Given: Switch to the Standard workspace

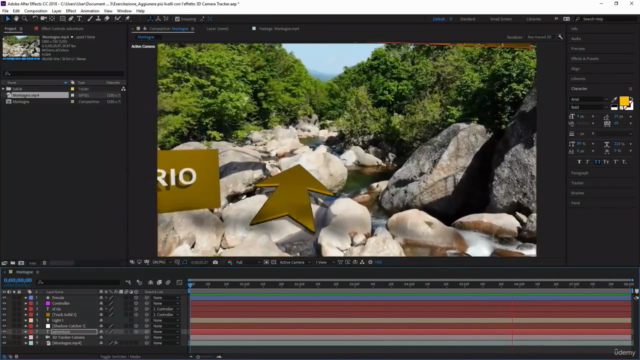Looking at the screenshot, I should click(467, 19).
